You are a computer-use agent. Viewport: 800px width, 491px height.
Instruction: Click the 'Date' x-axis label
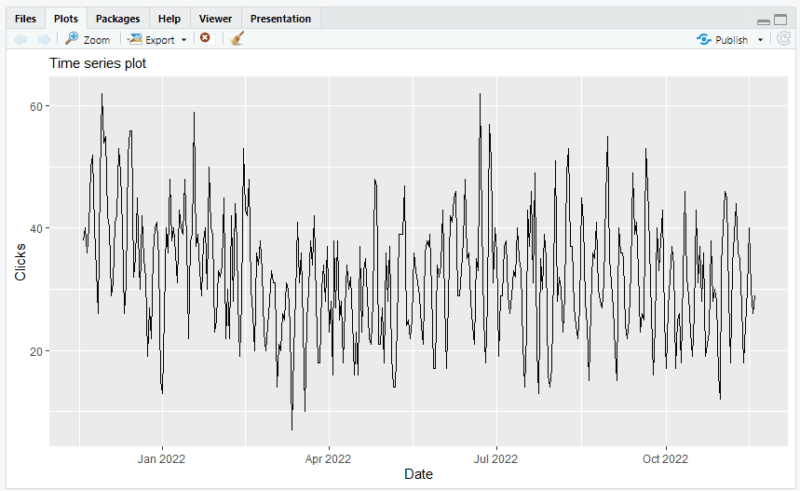pyautogui.click(x=418, y=474)
